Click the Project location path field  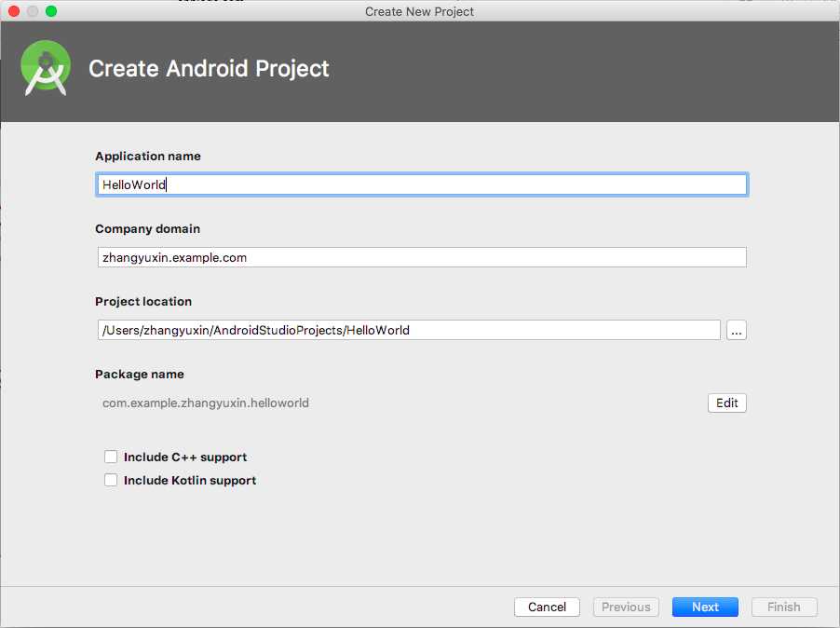click(x=409, y=330)
